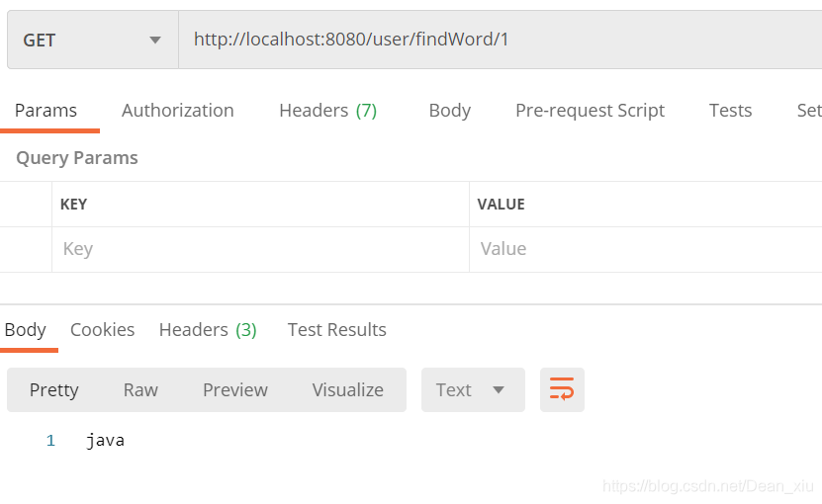The height and width of the screenshot is (504, 822).
Task: Click the java response text
Action: click(106, 440)
